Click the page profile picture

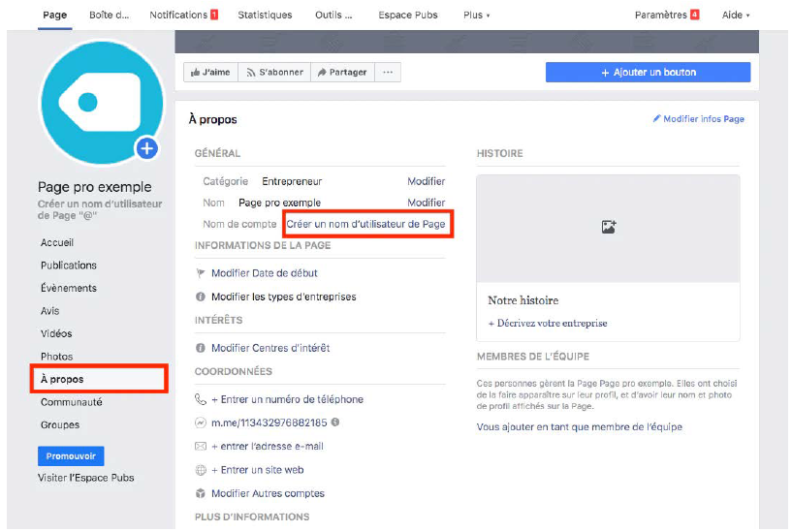click(x=102, y=103)
